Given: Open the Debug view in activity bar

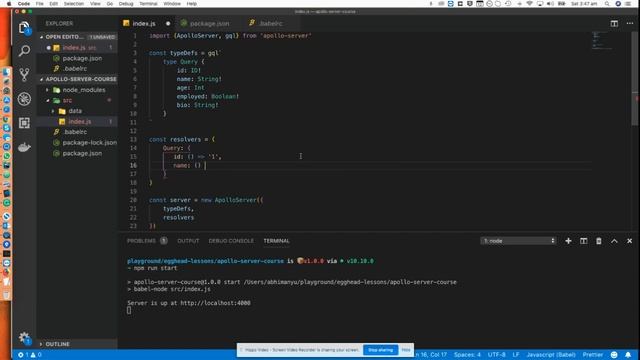Looking at the screenshot, I should (24, 99).
